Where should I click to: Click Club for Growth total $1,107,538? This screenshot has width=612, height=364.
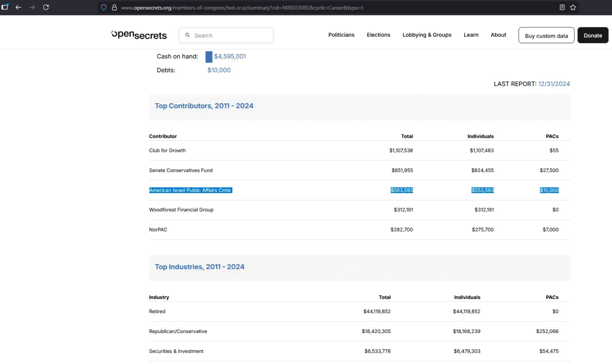click(x=401, y=150)
